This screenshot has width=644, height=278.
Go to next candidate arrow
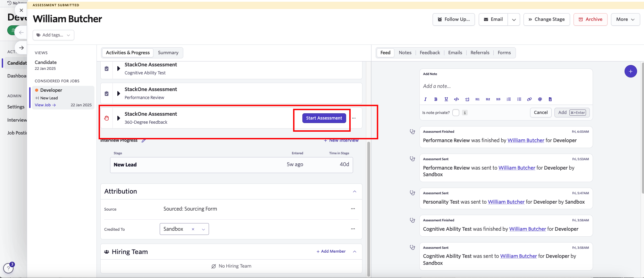point(21,48)
